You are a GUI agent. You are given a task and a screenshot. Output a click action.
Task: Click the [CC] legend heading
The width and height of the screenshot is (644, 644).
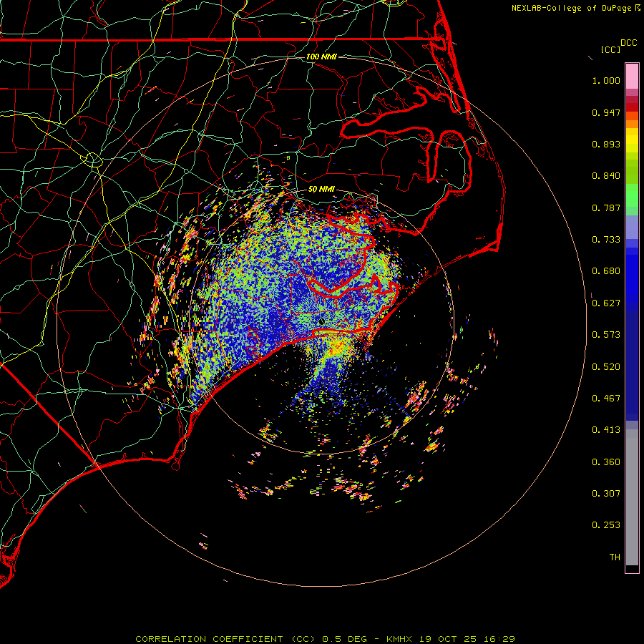(610, 49)
